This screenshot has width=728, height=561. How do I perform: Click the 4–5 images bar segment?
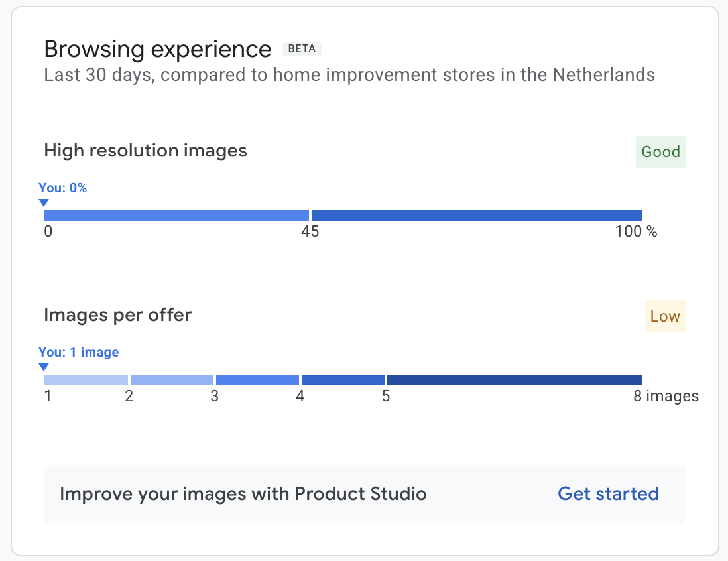pyautogui.click(x=343, y=380)
